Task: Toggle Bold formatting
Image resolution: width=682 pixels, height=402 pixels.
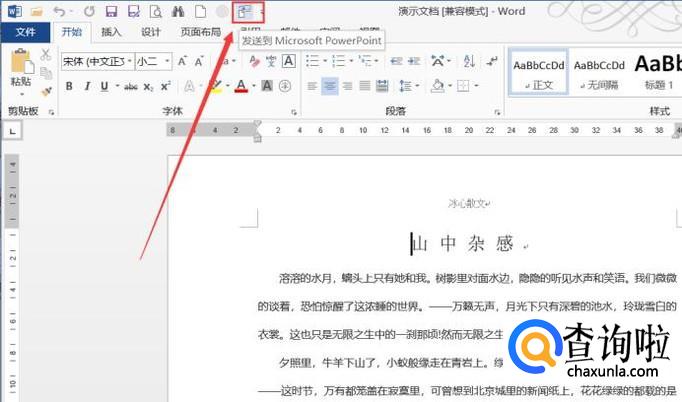Action: 69,86
